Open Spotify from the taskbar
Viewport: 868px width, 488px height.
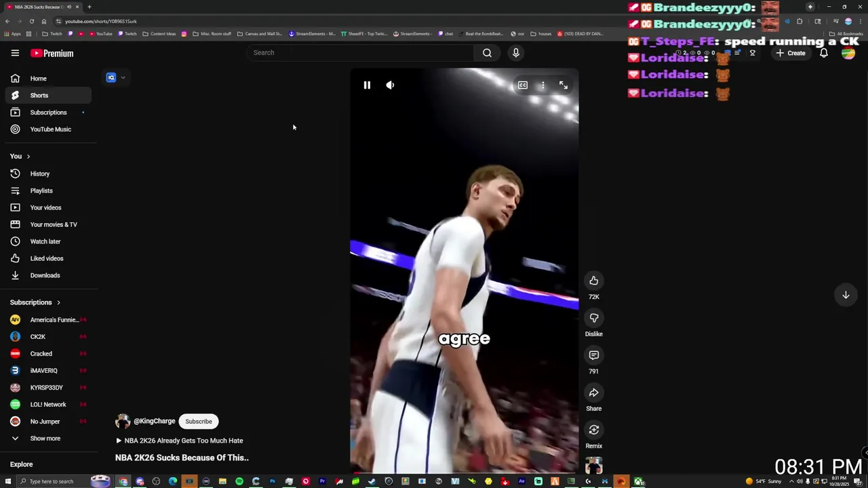pos(239,481)
